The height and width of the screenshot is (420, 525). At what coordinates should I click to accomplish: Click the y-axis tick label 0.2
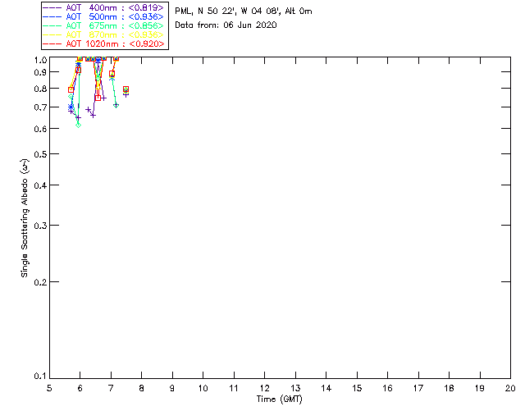[x=40, y=281]
